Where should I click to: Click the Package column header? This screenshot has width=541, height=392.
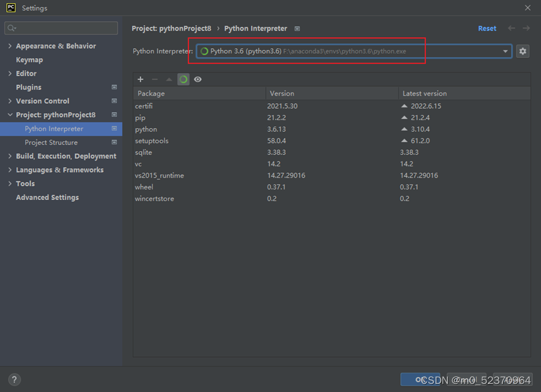[200, 93]
